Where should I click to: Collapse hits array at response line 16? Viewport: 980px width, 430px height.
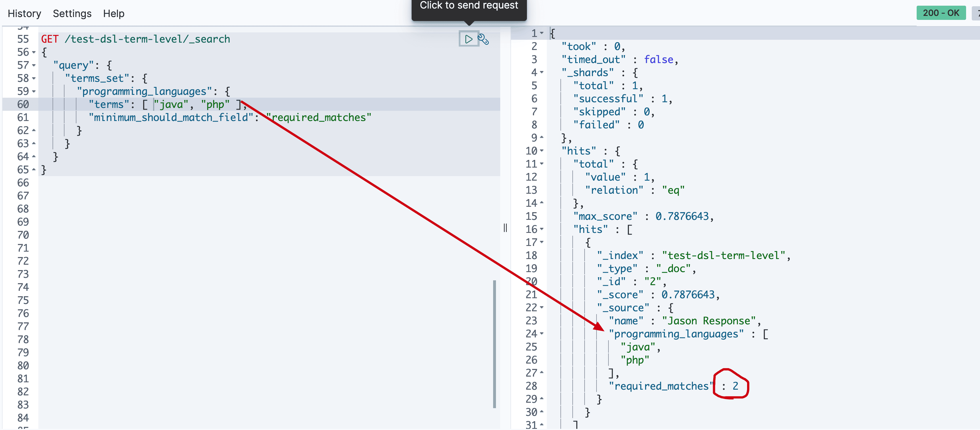click(x=542, y=229)
